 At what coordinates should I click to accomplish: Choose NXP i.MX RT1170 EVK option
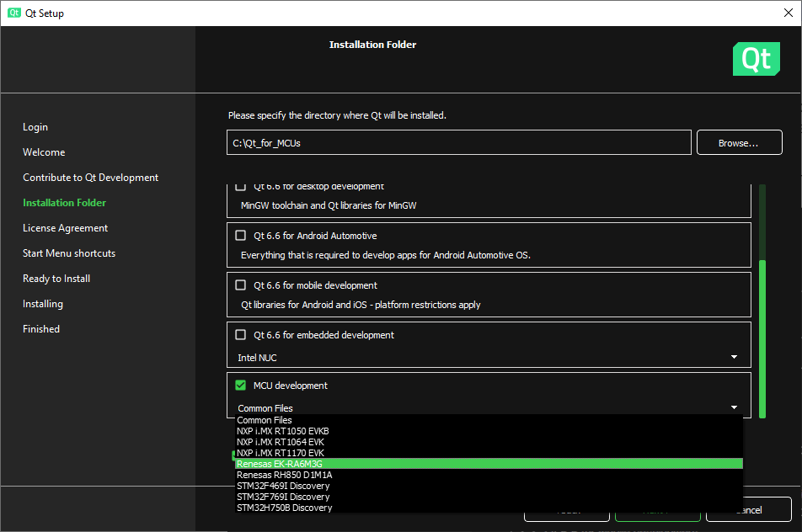[x=280, y=453]
